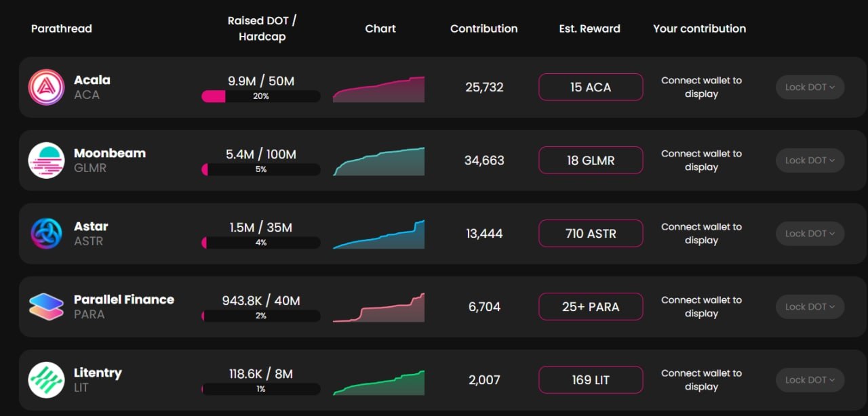This screenshot has height=416, width=868.
Task: Open the Astar blue contribution chart
Action: 378,235
